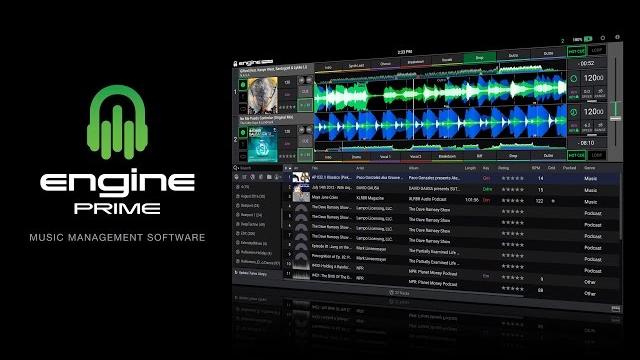This screenshot has height=360, width=640.
Task: Click deck 1 range value box
Action: point(600,93)
